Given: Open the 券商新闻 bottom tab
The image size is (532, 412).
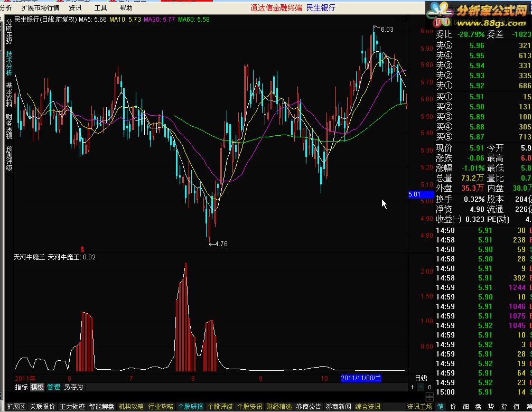Looking at the screenshot, I should [x=338, y=407].
